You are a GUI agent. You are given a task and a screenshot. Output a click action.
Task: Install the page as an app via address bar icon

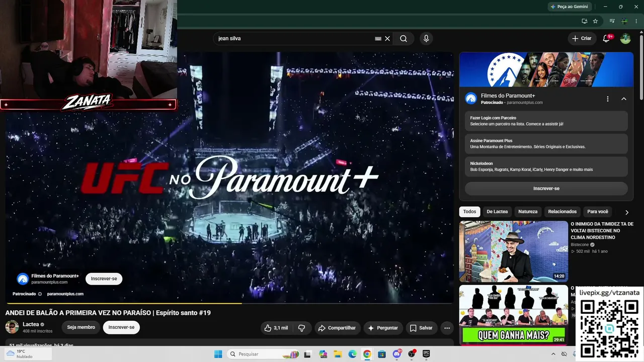pos(584,21)
